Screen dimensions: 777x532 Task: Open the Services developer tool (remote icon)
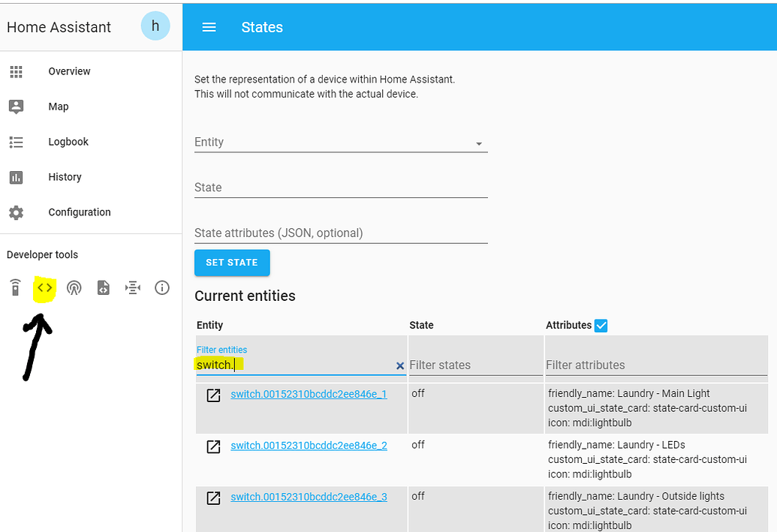pos(15,287)
